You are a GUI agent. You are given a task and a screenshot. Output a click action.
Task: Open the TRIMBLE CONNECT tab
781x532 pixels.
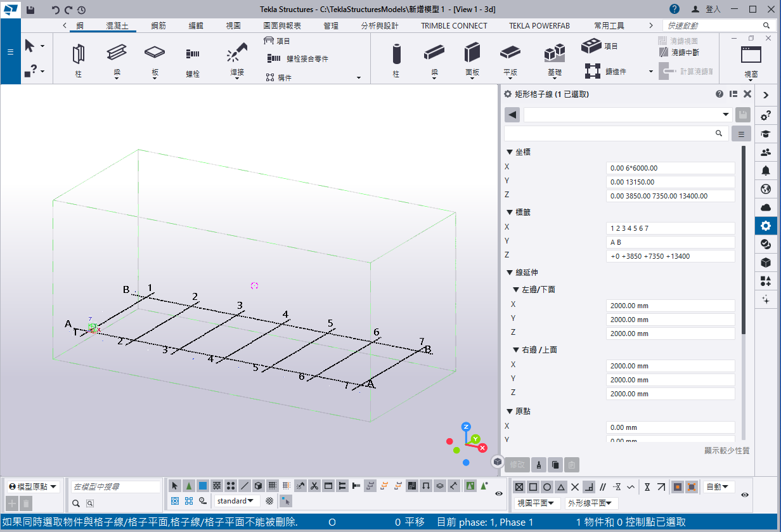pyautogui.click(x=454, y=26)
